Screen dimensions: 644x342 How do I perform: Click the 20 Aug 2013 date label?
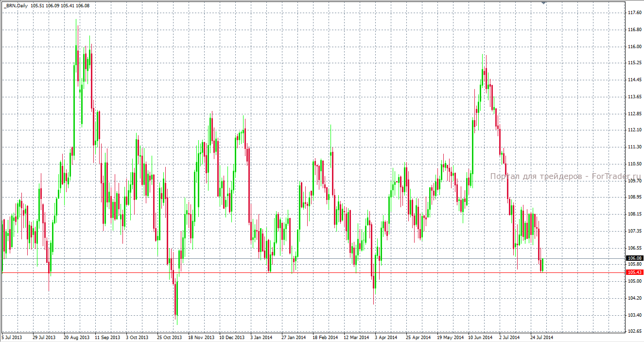[x=77, y=337]
